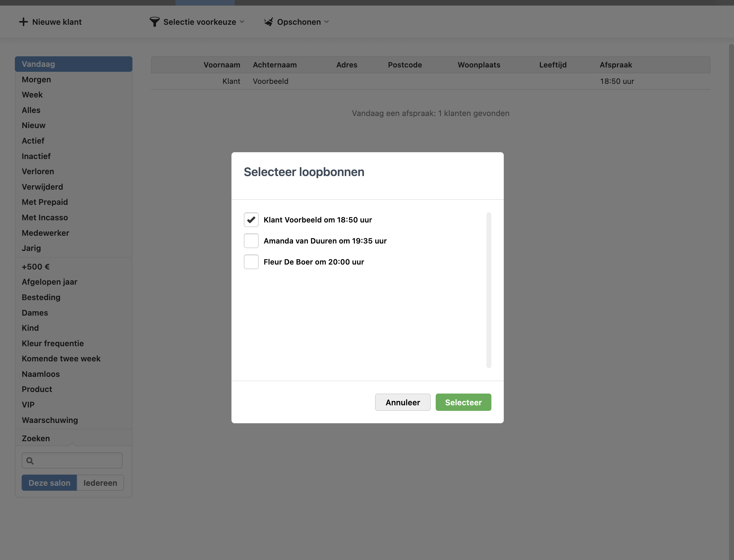Image resolution: width=734 pixels, height=560 pixels.
Task: Click the customer search input field
Action: tap(77, 461)
